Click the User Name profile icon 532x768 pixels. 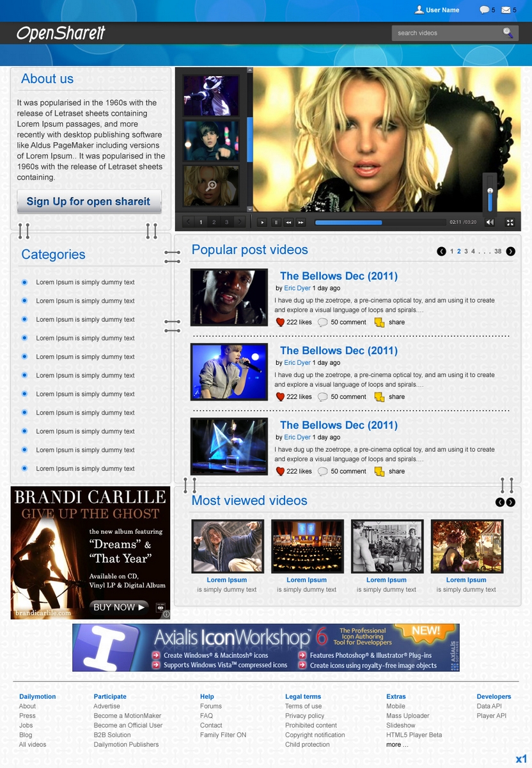[419, 10]
